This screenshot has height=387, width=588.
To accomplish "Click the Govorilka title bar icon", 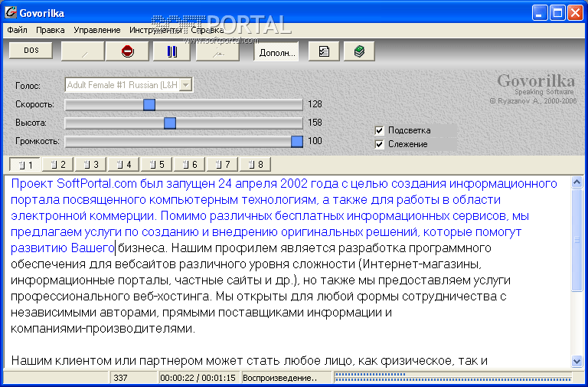I will [11, 12].
